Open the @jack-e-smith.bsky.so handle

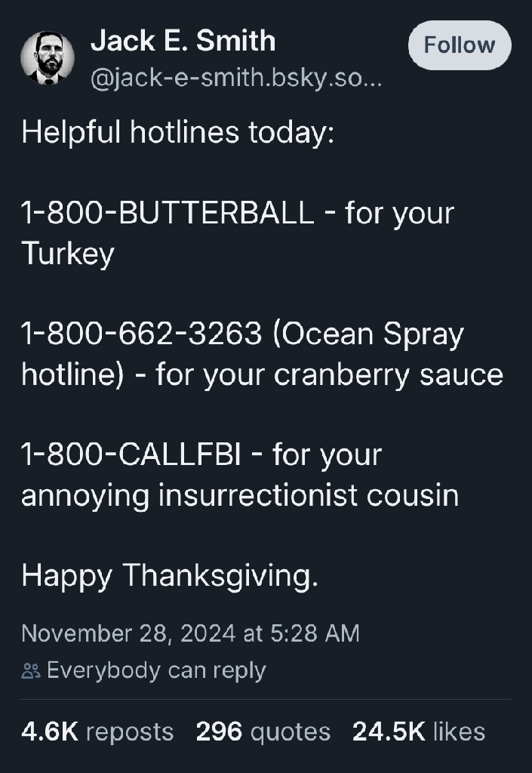pyautogui.click(x=236, y=79)
